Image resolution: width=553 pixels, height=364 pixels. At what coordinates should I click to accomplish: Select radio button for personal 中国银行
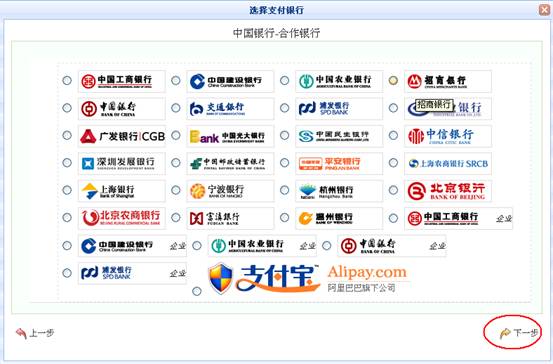point(67,108)
